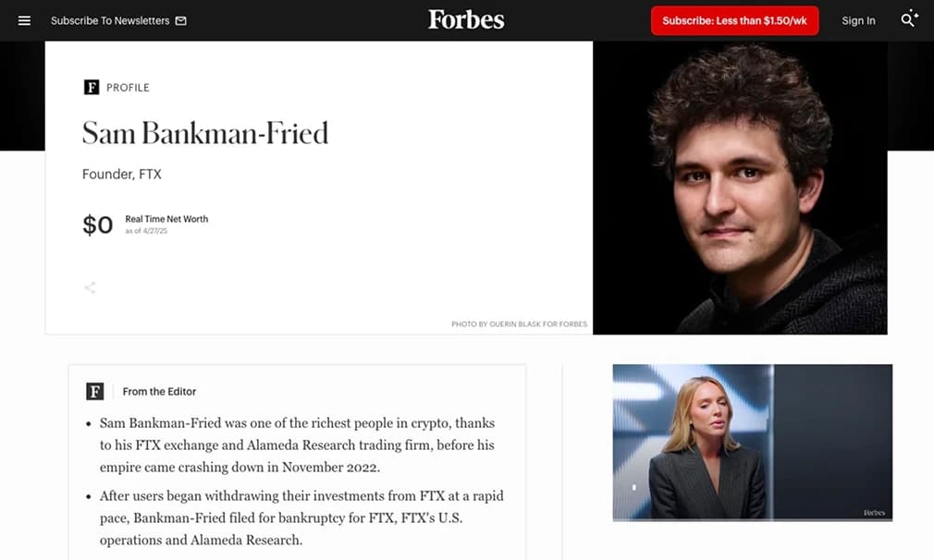The width and height of the screenshot is (934, 560).
Task: Click the Sam Bankman-Fried heading
Action: (205, 133)
